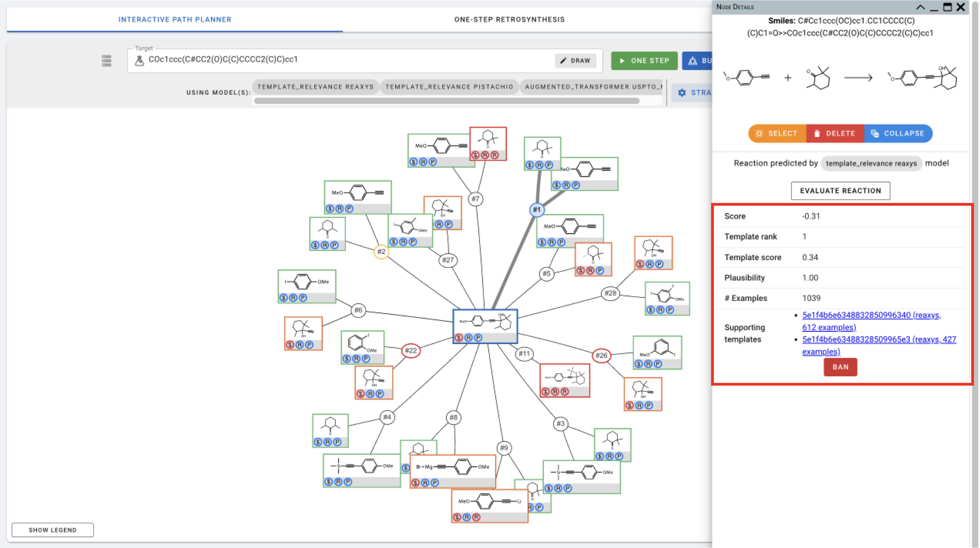Click the central target molecule node
The image size is (980, 548).
tap(485, 326)
